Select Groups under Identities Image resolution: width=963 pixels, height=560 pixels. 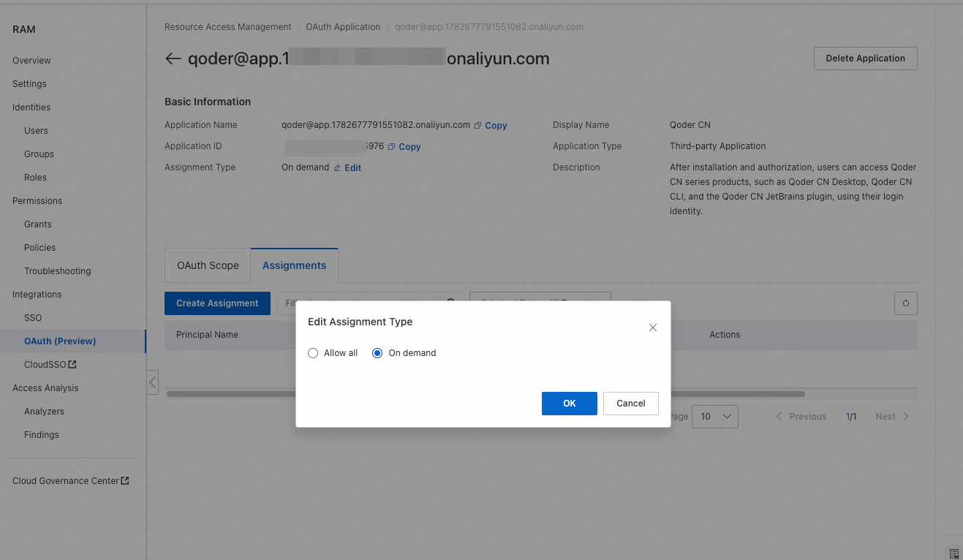(x=39, y=154)
